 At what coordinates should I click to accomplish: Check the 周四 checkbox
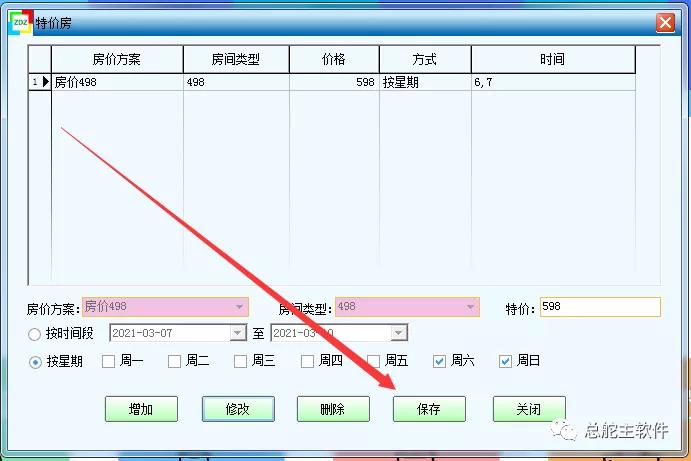coord(307,361)
